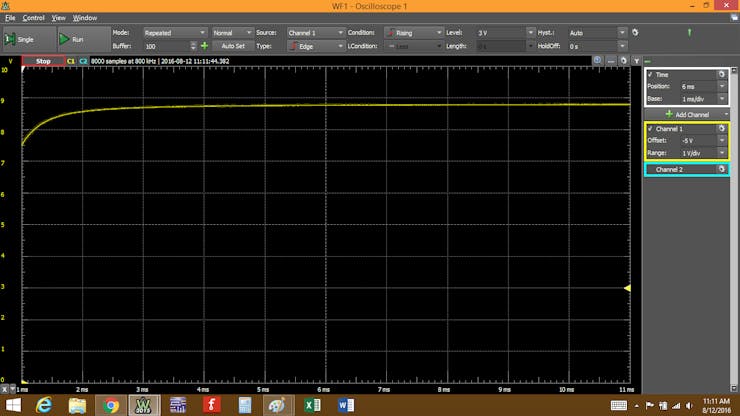Screen dimensions: 740x416
Task: Toggle Channel 1 checkbox
Action: pos(650,129)
